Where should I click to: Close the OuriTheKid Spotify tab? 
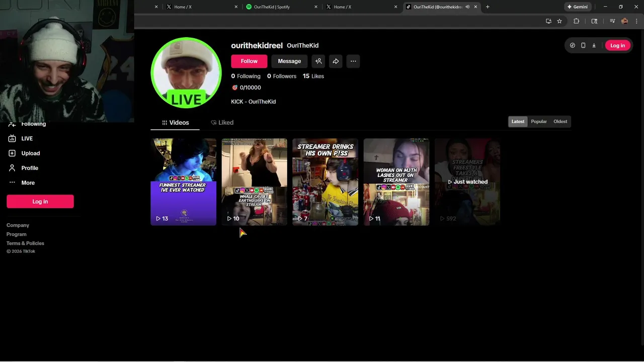[316, 7]
